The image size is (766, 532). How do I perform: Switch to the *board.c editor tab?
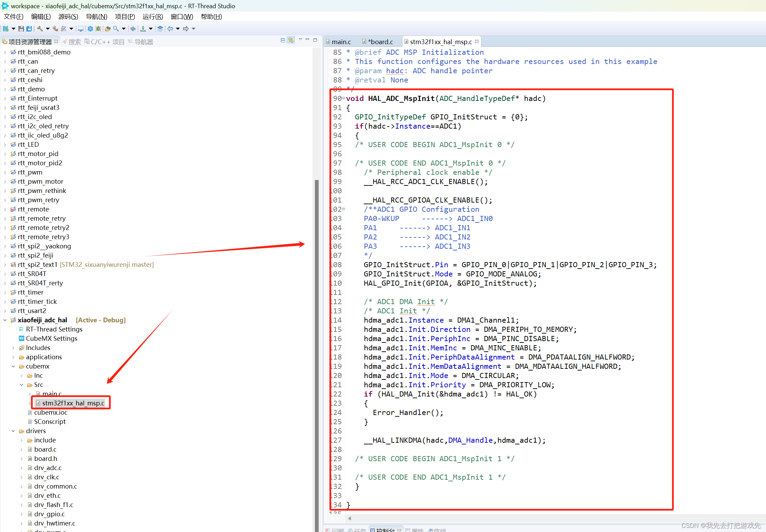[x=378, y=42]
